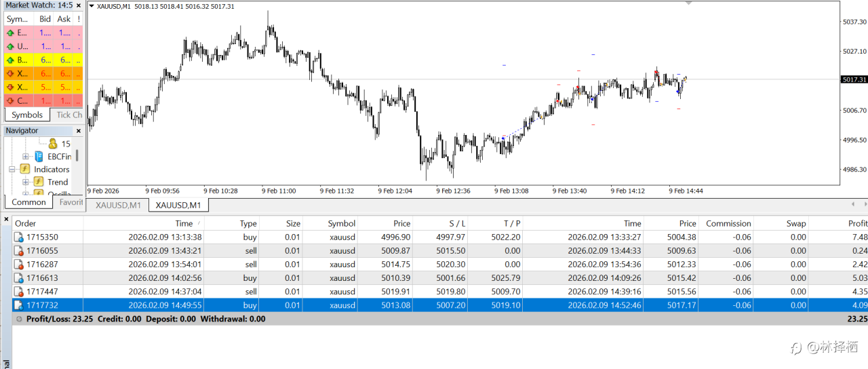Screen dimensions: 868x369
Task: Click the order icon for highlighted order 1717732
Action: click(x=19, y=305)
